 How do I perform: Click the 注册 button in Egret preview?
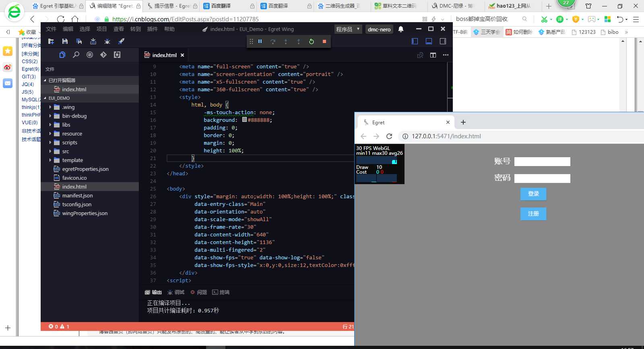(x=533, y=214)
